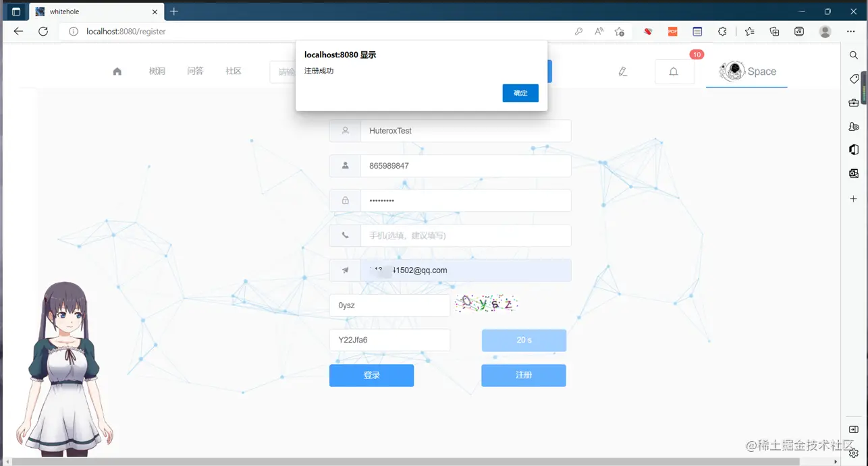This screenshot has width=868, height=466.
Task: Open the 社区 navigation item
Action: pyautogui.click(x=234, y=71)
